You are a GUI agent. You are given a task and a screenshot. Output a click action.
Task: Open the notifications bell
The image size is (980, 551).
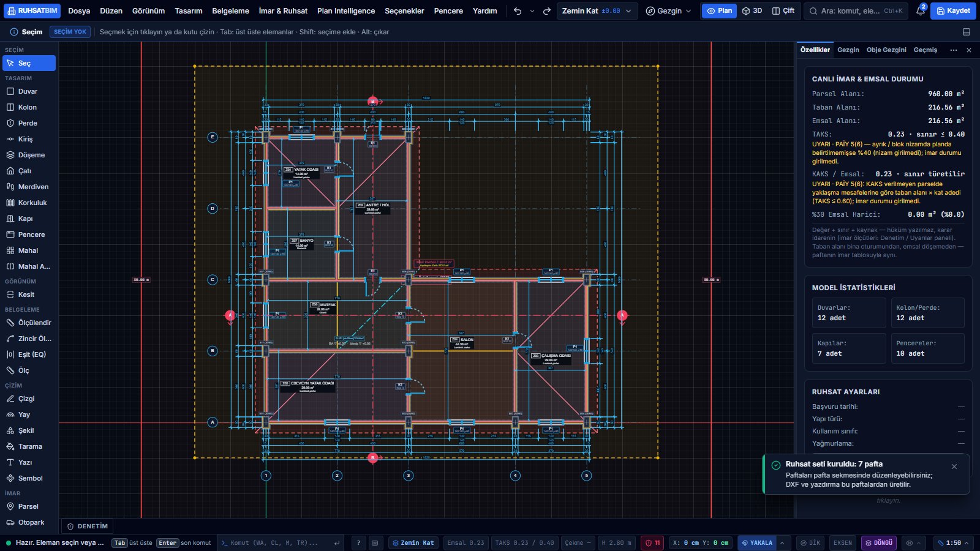point(920,11)
